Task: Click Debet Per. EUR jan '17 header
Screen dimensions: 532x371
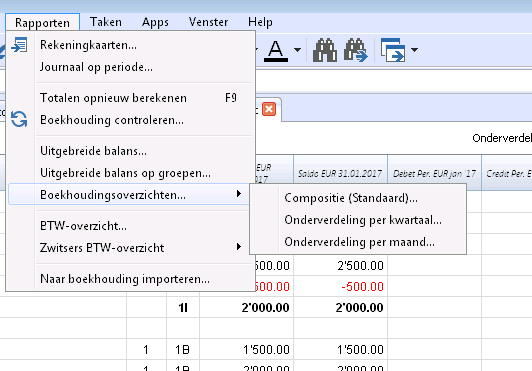Action: coord(434,173)
